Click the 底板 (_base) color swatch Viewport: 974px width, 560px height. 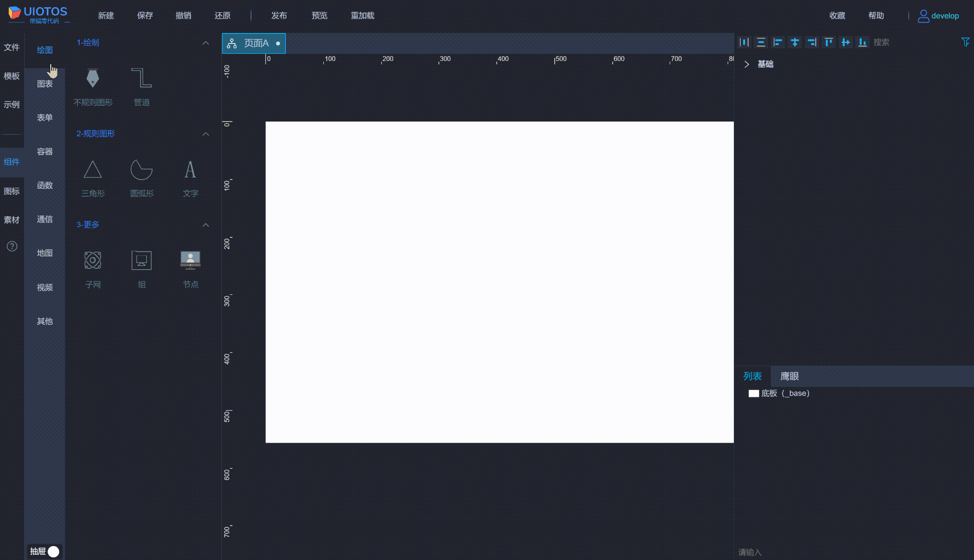coord(754,393)
